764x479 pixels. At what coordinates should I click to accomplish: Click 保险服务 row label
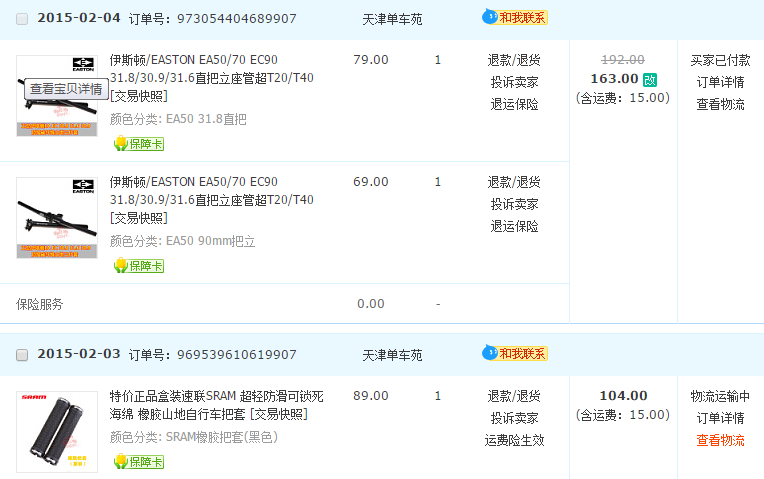pos(39,304)
